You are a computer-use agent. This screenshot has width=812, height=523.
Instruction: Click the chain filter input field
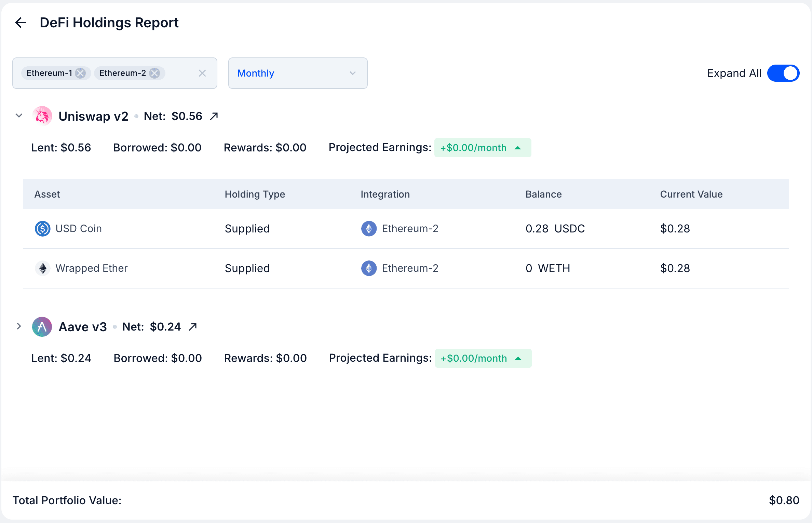tap(181, 73)
